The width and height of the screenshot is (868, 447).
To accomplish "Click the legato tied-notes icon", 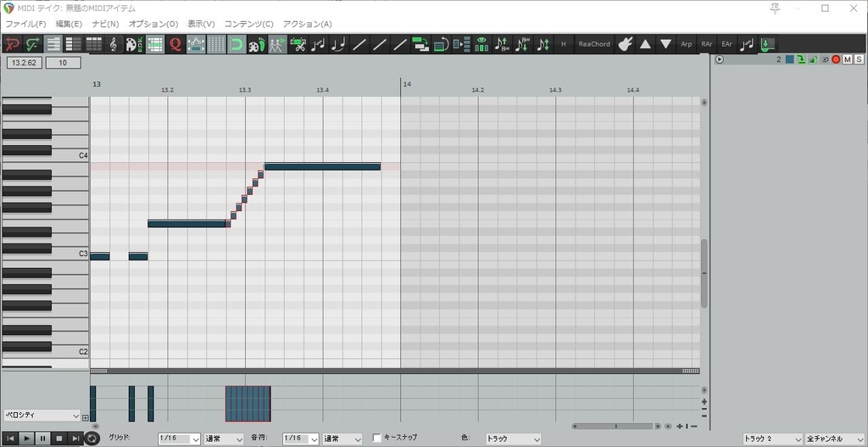I will 338,44.
